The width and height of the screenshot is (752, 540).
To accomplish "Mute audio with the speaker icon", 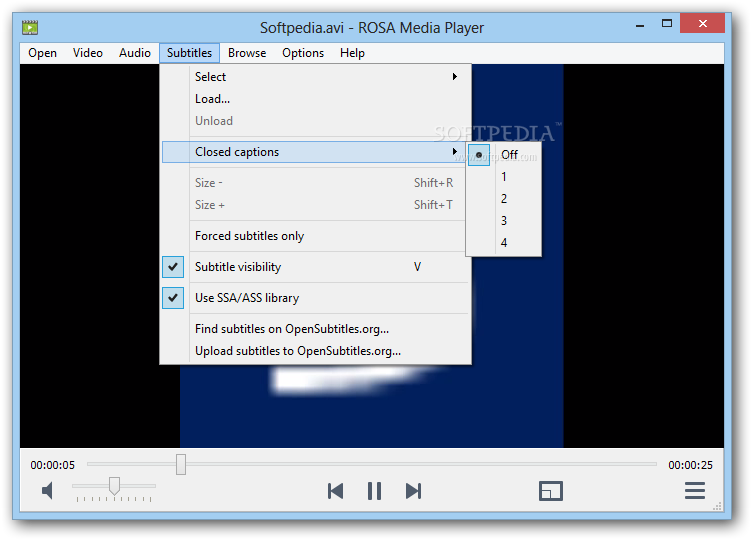I will tap(47, 491).
